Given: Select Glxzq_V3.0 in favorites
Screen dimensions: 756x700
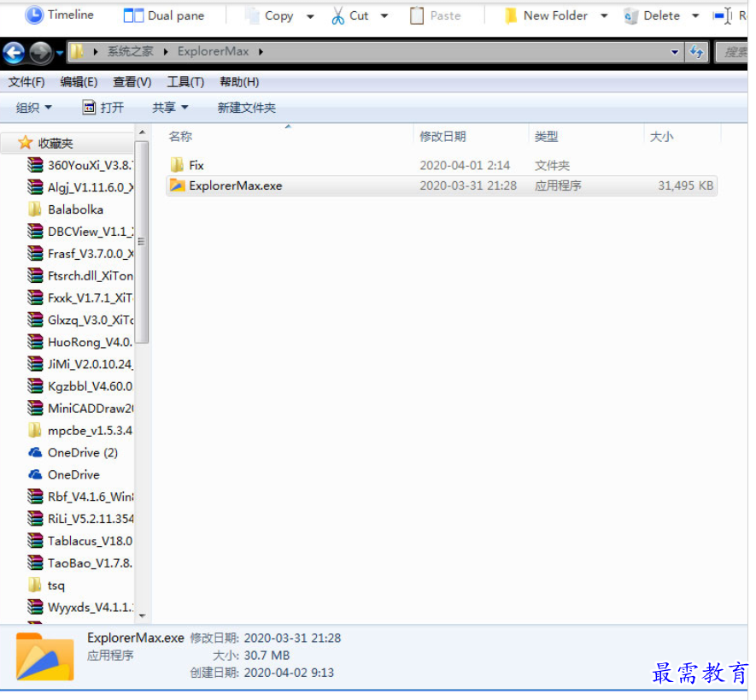Looking at the screenshot, I should pos(80,320).
